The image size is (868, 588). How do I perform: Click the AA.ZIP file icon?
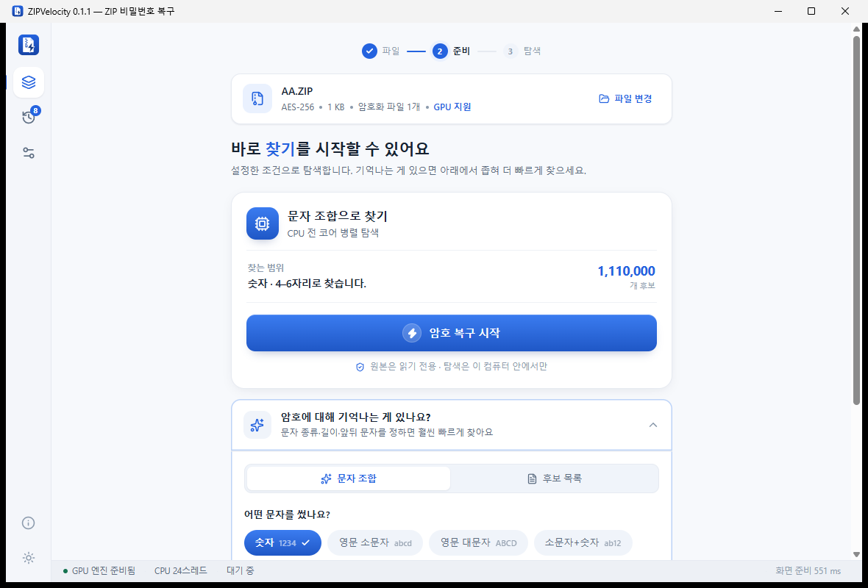pyautogui.click(x=257, y=98)
